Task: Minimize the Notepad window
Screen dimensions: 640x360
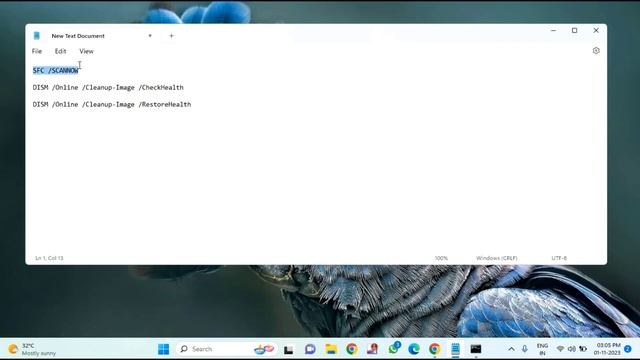Action: point(553,31)
